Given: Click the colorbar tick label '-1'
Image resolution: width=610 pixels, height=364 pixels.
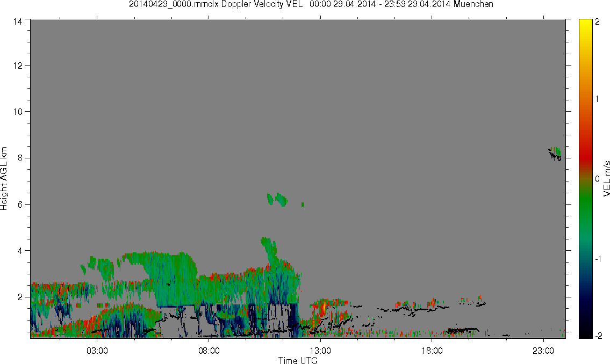Looking at the screenshot, I should tap(597, 259).
